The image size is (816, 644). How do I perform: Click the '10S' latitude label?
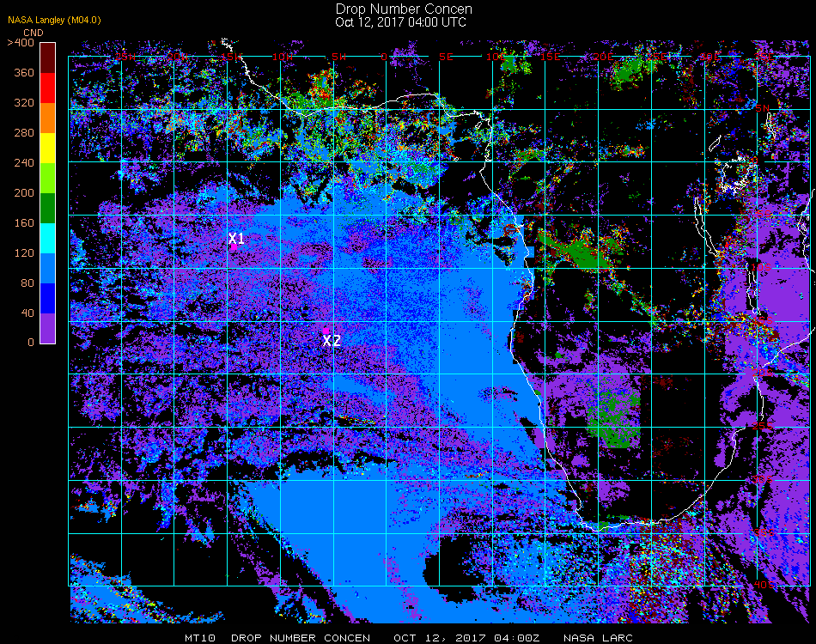pos(761,267)
